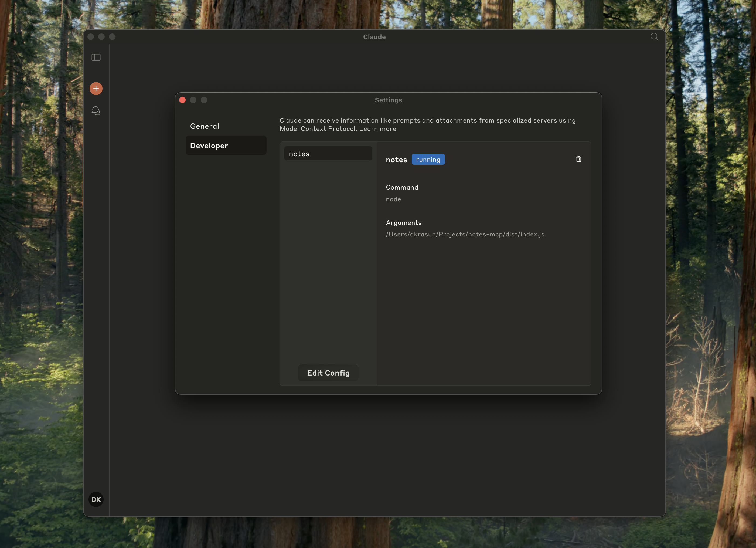
Task: Toggle the sidebar panel icon
Action: 96,57
